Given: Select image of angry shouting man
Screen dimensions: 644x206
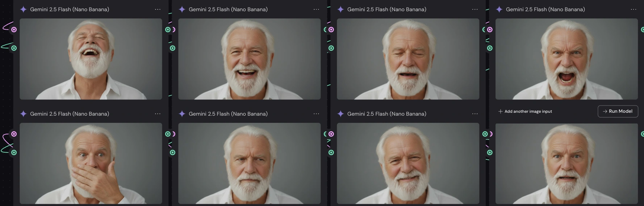Looking at the screenshot, I should 566,59.
